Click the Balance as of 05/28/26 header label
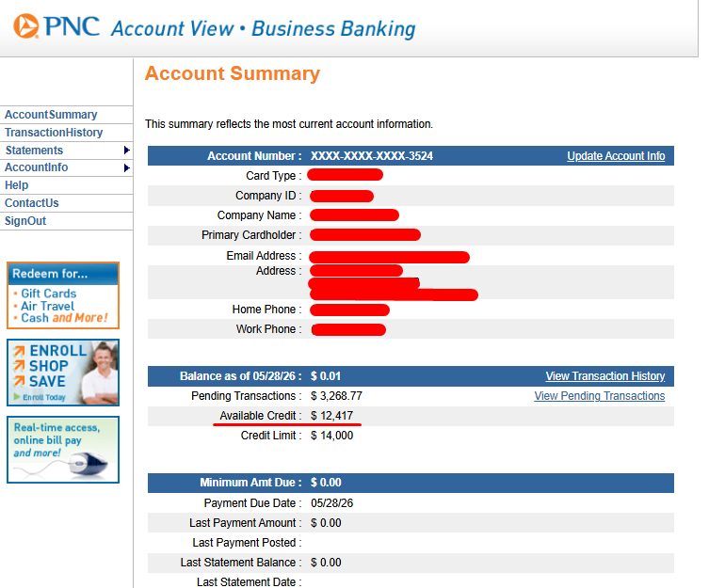Image resolution: width=725 pixels, height=588 pixels. pos(240,376)
